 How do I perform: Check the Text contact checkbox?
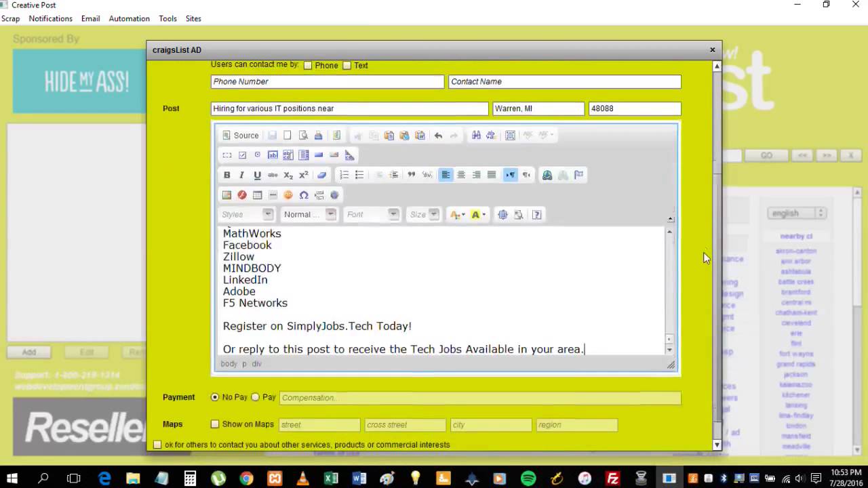pos(347,66)
